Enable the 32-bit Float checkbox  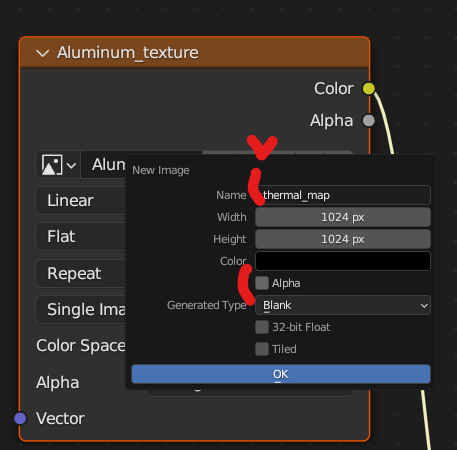pos(262,327)
